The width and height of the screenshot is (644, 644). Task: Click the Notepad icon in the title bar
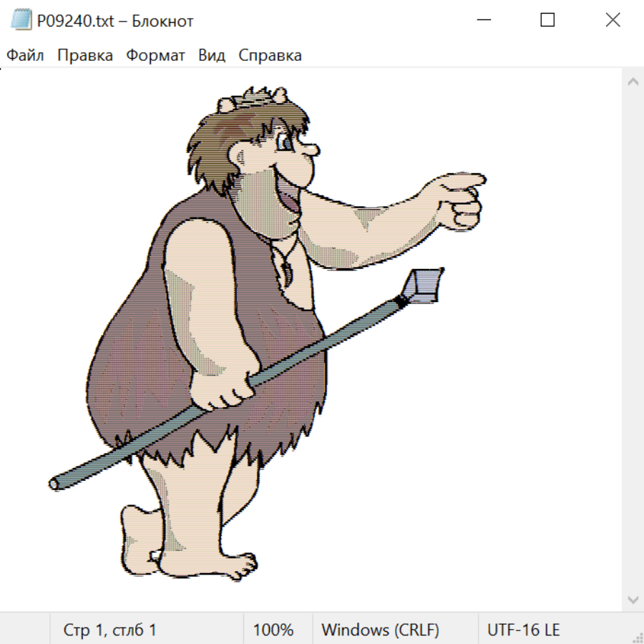click(21, 21)
